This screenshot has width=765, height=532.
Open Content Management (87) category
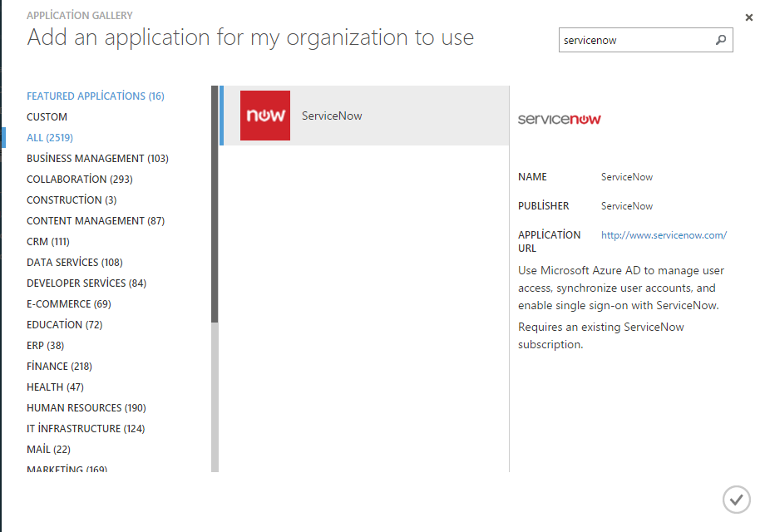[96, 221]
